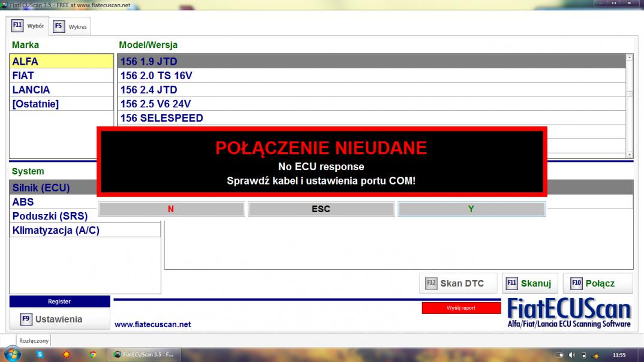Click the Skan DTC button
644x362 pixels.
[x=458, y=283]
